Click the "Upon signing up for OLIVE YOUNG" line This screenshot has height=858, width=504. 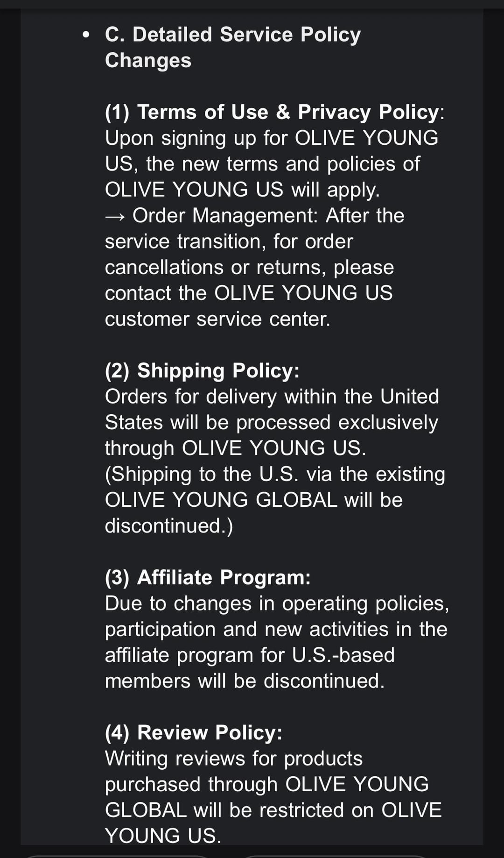(x=271, y=138)
